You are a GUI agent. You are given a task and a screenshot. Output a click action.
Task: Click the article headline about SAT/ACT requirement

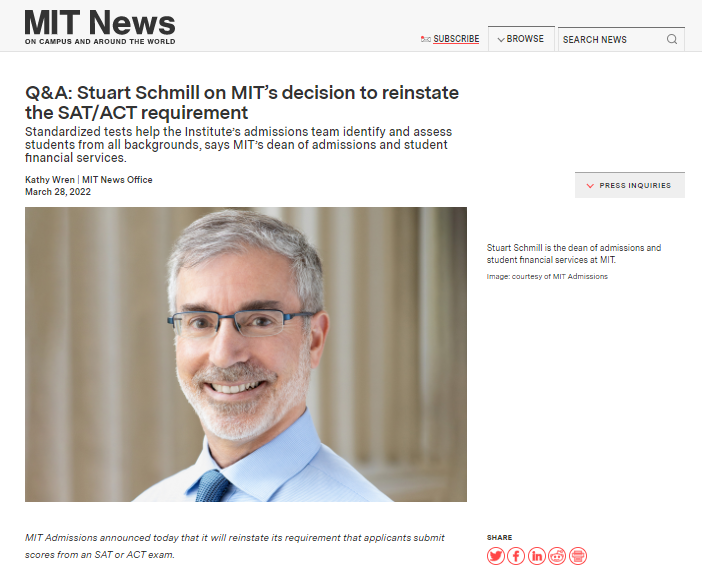point(242,102)
